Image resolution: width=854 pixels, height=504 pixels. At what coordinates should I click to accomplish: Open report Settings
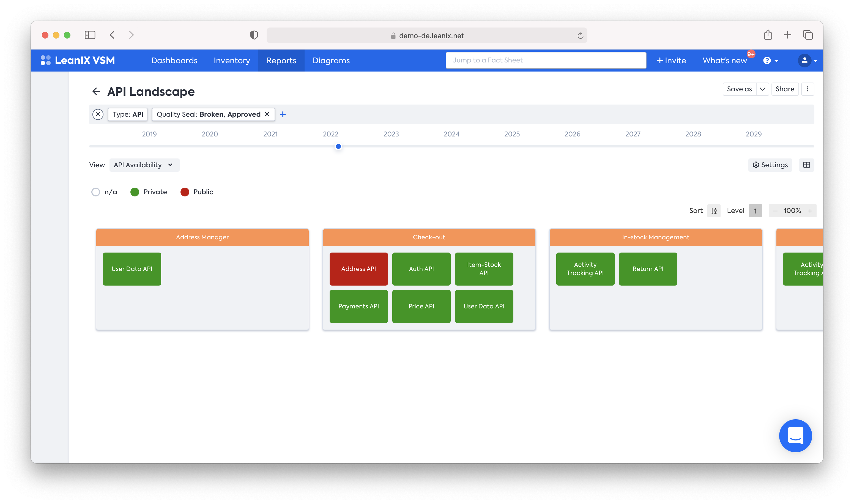(770, 165)
